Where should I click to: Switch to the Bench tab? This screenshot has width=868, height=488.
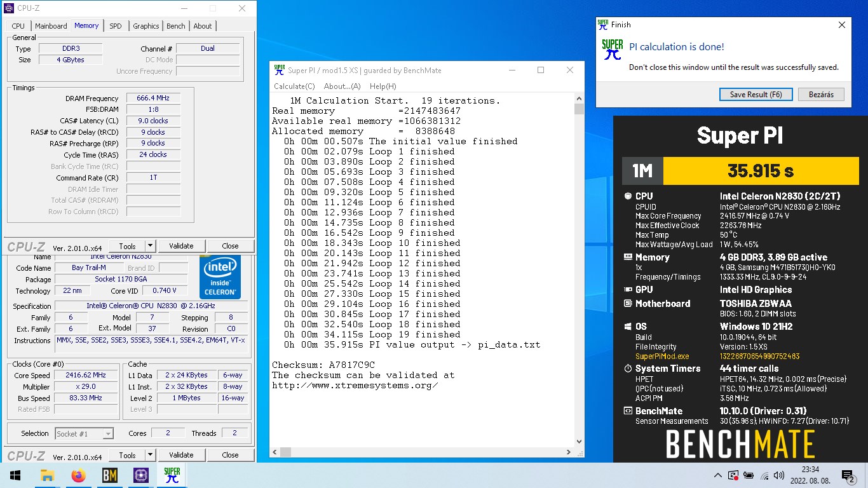coord(176,26)
